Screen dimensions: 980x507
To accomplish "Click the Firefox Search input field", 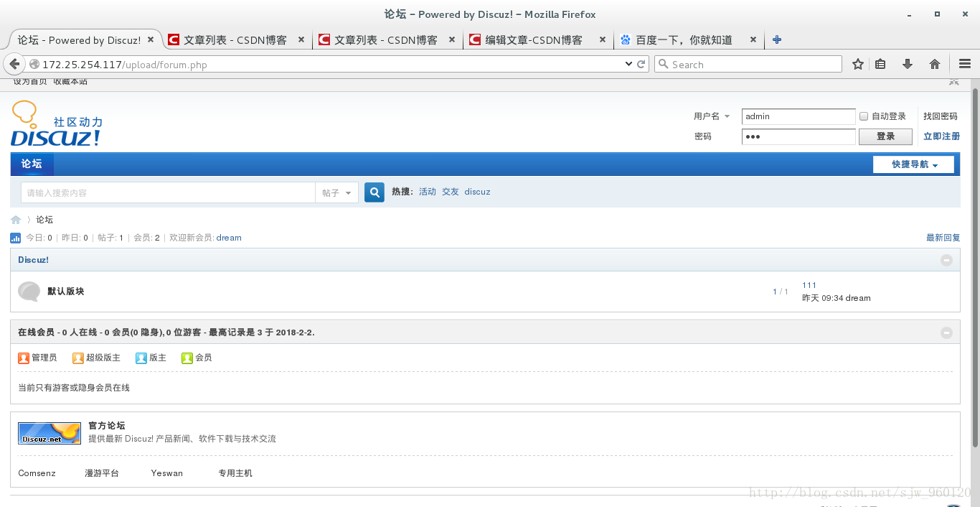I will coord(748,64).
